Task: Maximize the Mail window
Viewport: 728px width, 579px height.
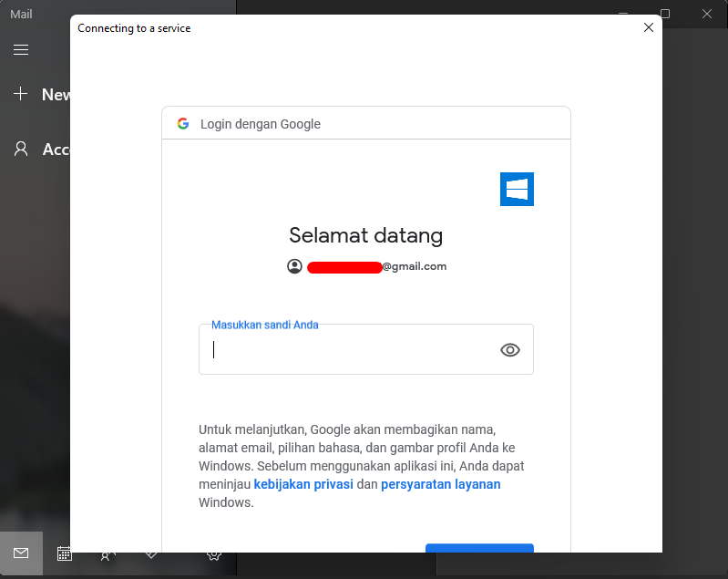Action: [x=665, y=14]
